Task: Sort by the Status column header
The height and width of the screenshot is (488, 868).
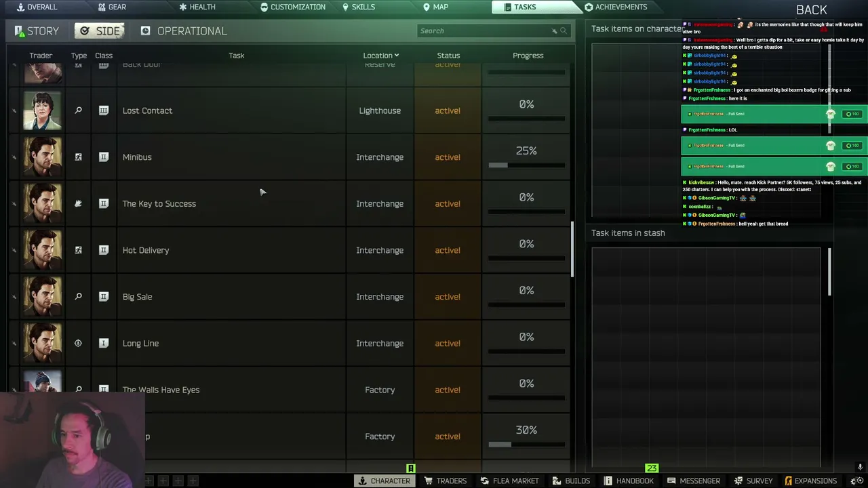Action: coord(448,56)
